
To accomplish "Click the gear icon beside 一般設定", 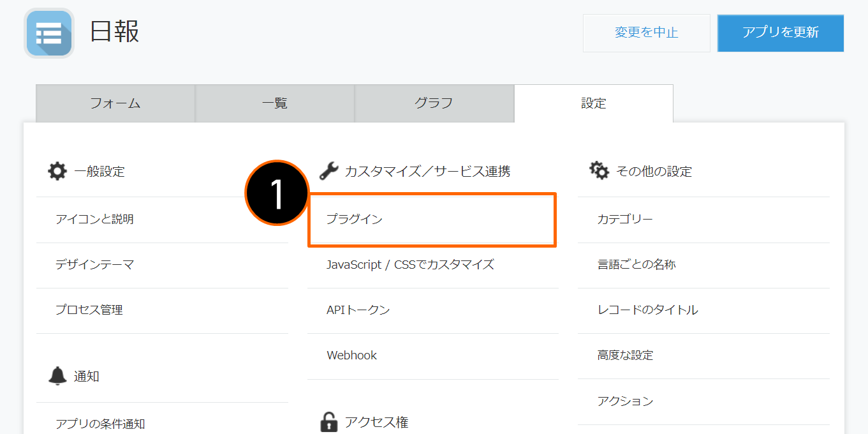I will click(57, 171).
